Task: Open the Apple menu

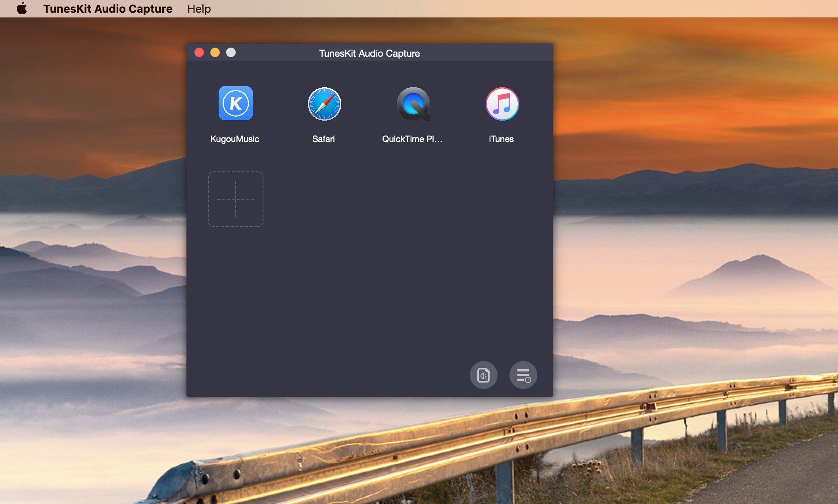Action: (22, 8)
